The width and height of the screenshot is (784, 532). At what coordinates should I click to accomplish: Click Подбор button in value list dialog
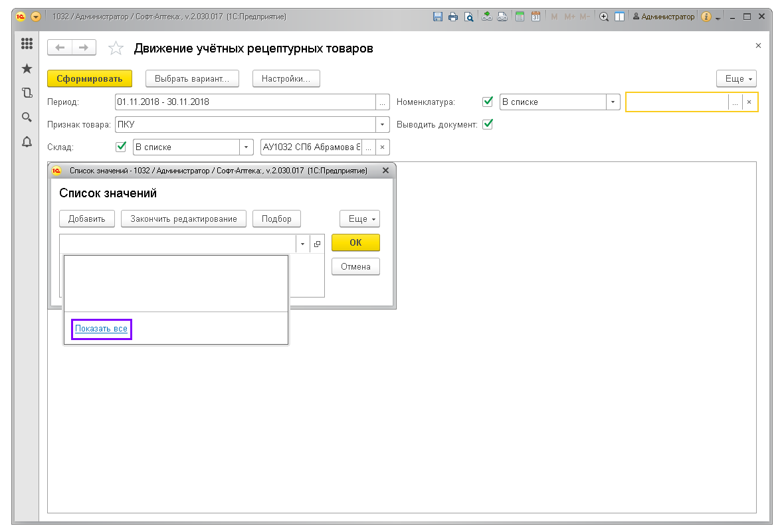(276, 219)
